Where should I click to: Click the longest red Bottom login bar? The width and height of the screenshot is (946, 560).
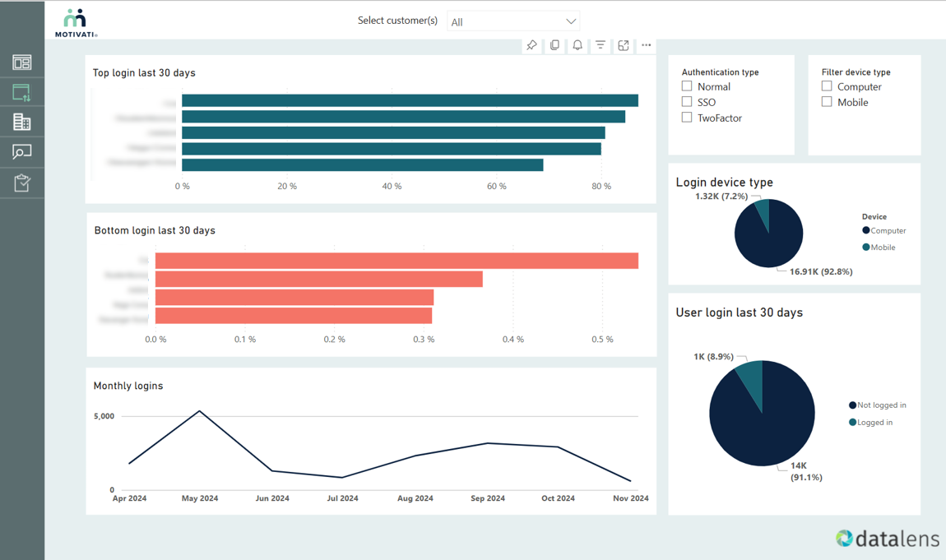(396, 261)
